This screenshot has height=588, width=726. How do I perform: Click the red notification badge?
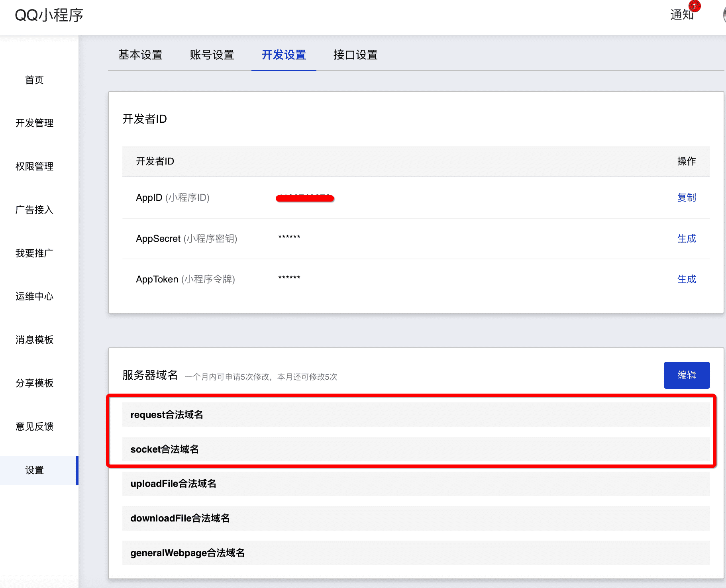[x=695, y=6]
